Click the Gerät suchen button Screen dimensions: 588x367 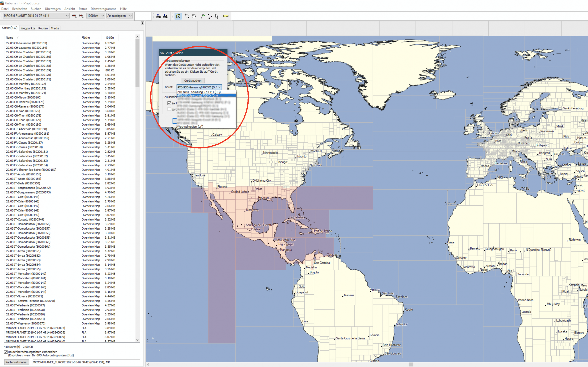[193, 81]
